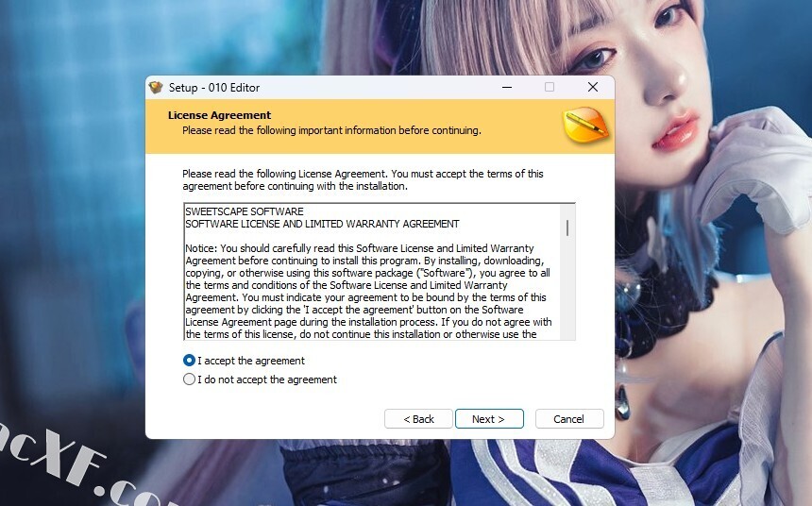Image resolution: width=812 pixels, height=506 pixels.
Task: Click the 'I accept the agreement' label text
Action: tap(250, 361)
